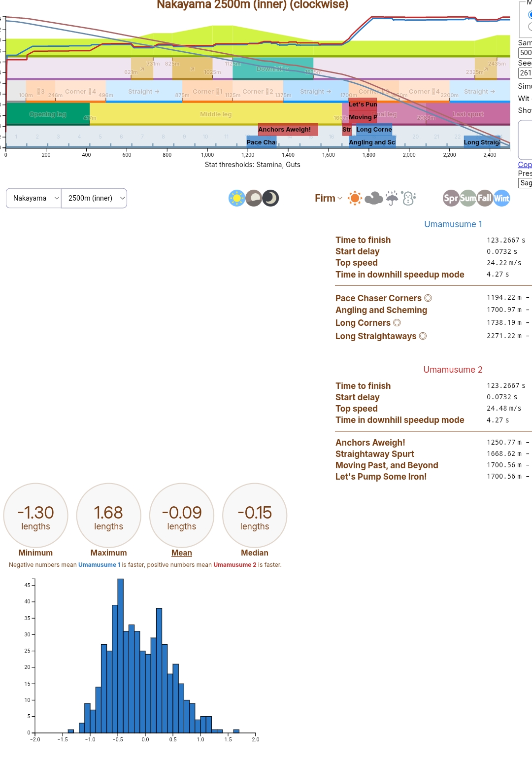Choose rainy umbrella weather icon

392,198
